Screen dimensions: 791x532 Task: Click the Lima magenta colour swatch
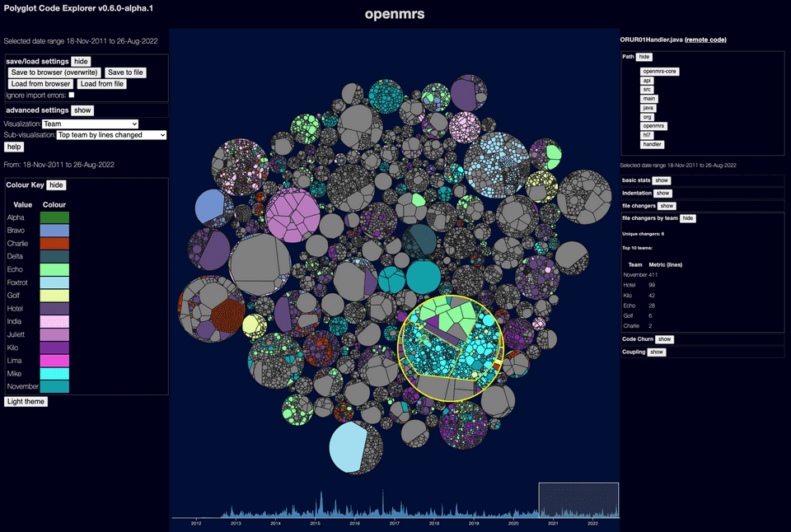tap(54, 361)
